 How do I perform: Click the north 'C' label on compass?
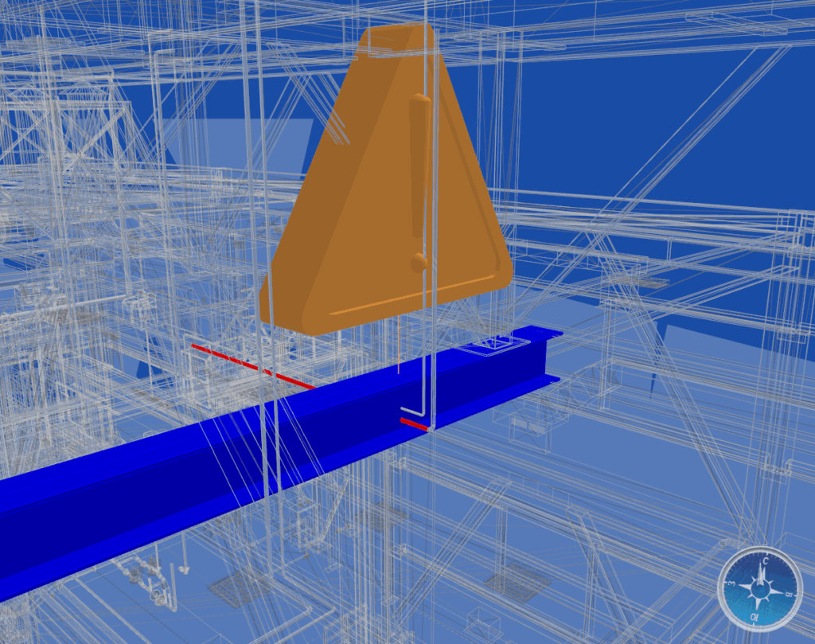pyautogui.click(x=764, y=562)
